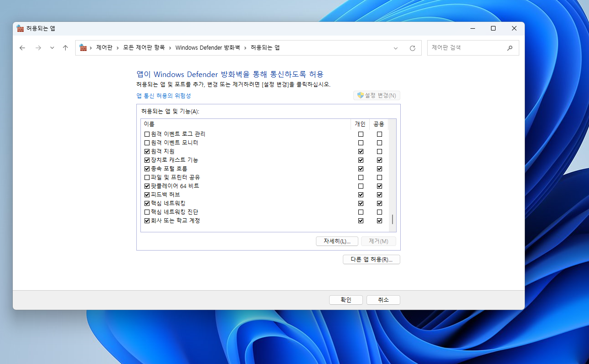
Task: Expand the address bar history dropdown
Action: click(x=396, y=48)
